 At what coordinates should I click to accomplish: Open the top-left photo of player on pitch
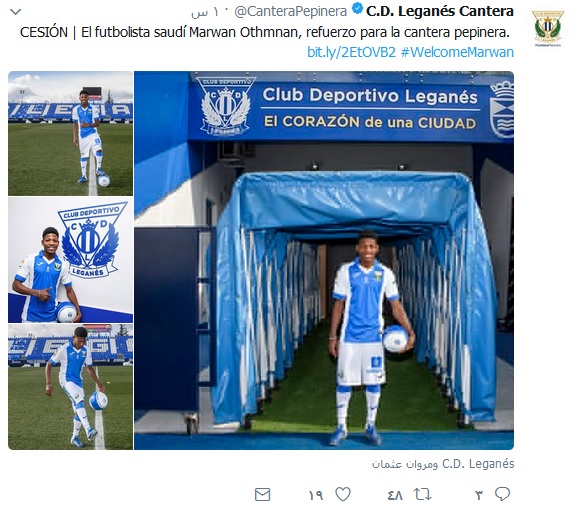point(70,133)
